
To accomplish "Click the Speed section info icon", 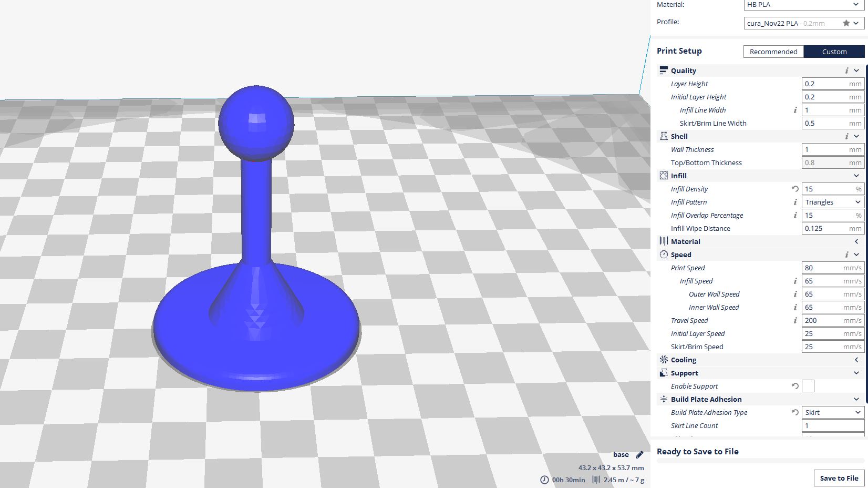I will pos(846,255).
